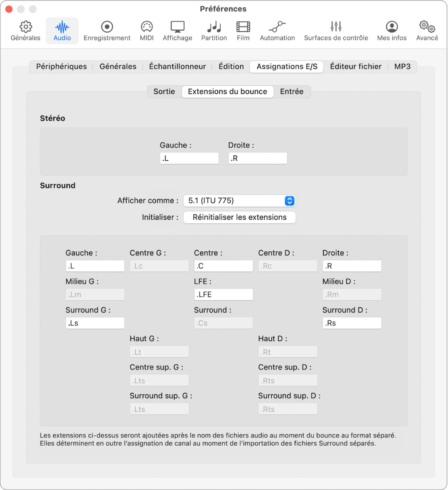The image size is (448, 490).
Task: Open the Surfaces de contrôle preferences
Action: coord(336,30)
